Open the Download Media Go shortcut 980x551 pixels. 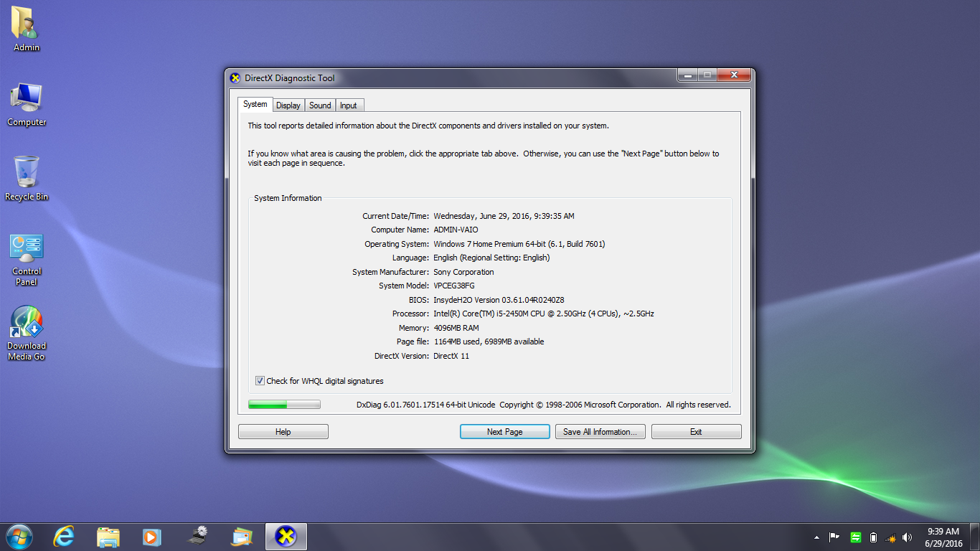[x=27, y=334]
